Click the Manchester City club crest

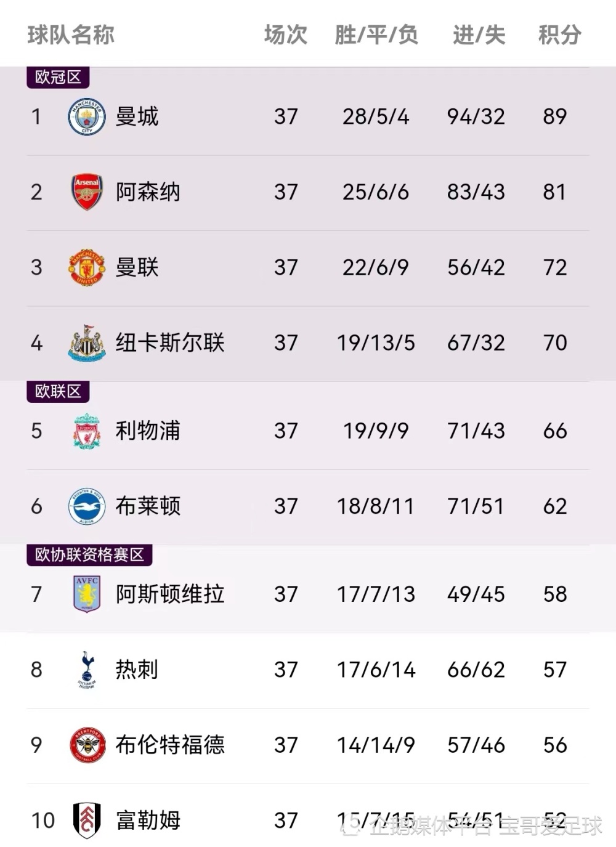pyautogui.click(x=87, y=116)
